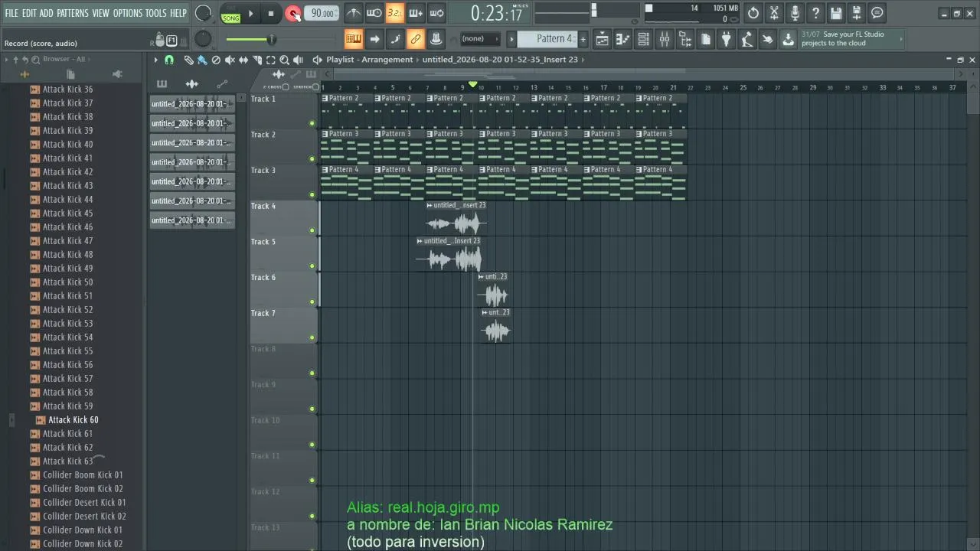Viewport: 980px width, 551px height.
Task: Click the Track 4 audio clip
Action: pos(456,219)
